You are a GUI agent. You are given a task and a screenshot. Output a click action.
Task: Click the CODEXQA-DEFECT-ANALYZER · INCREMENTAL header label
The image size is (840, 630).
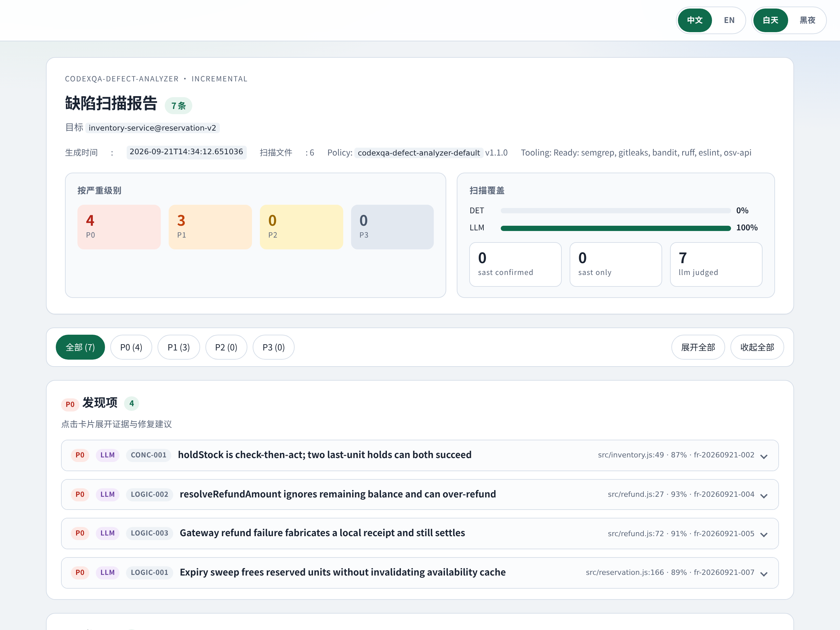coord(156,79)
